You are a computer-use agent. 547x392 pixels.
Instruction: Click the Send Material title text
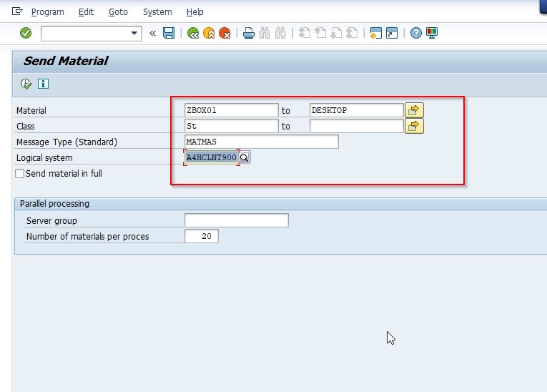point(66,61)
